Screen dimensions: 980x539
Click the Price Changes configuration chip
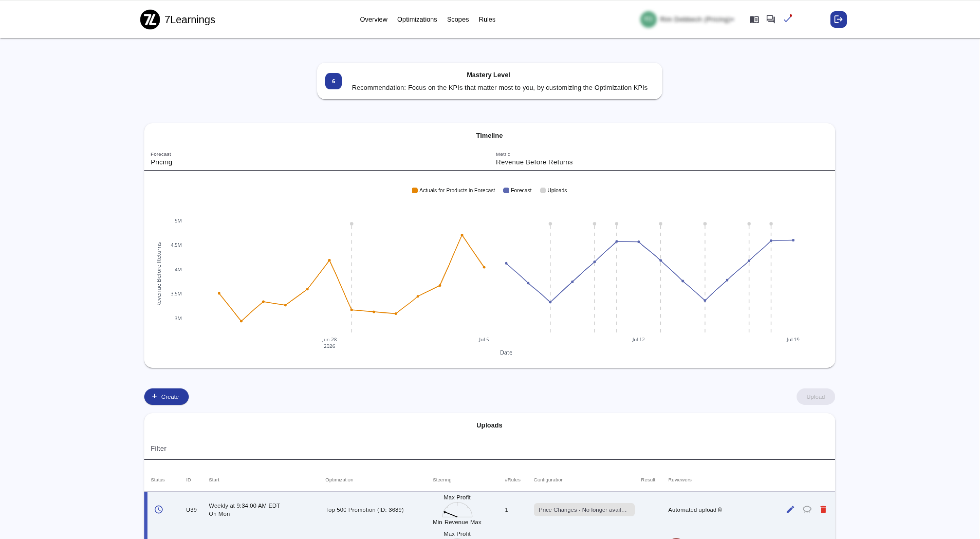coord(584,510)
